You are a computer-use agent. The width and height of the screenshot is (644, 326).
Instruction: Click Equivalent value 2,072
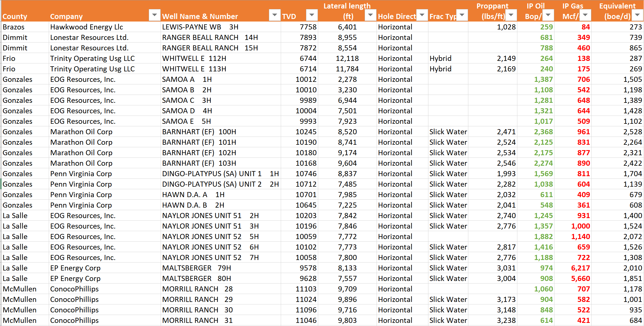[617, 236]
